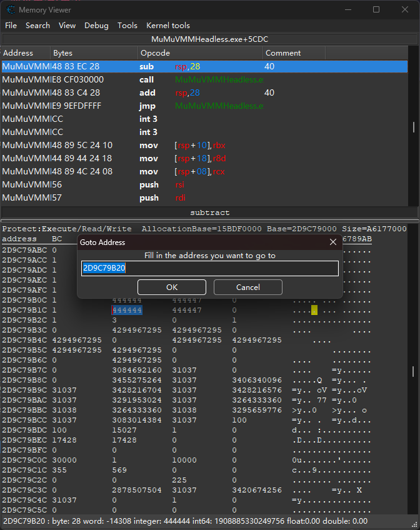The image size is (420, 530).
Task: Click the window resize grip at bottom right
Action: pos(414,524)
